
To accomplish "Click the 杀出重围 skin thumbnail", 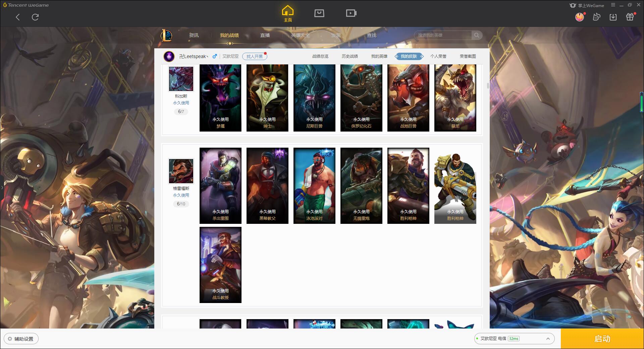I will click(220, 186).
